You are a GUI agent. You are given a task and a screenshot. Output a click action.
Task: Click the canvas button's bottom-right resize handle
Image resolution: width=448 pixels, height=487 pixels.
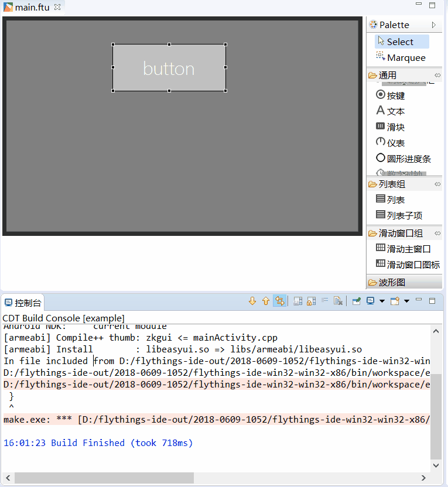(225, 91)
